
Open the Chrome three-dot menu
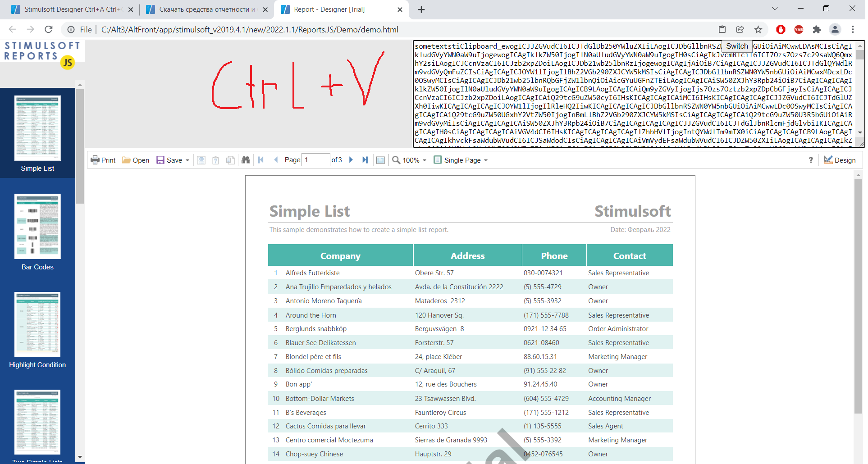[x=853, y=29]
